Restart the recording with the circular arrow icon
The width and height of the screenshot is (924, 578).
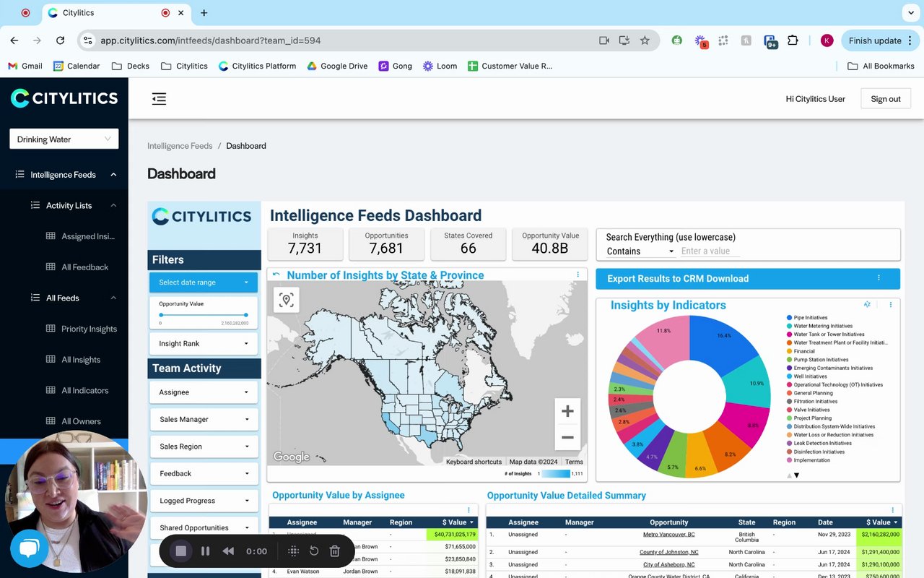click(314, 551)
